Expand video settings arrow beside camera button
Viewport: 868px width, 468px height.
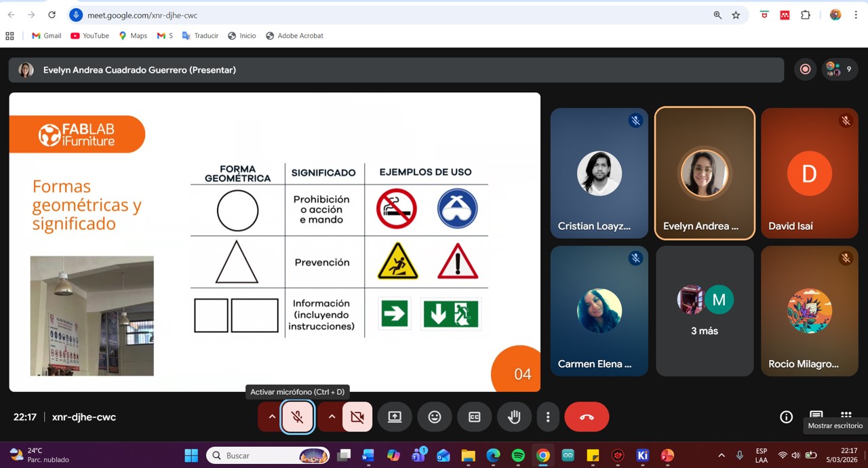tap(331, 417)
